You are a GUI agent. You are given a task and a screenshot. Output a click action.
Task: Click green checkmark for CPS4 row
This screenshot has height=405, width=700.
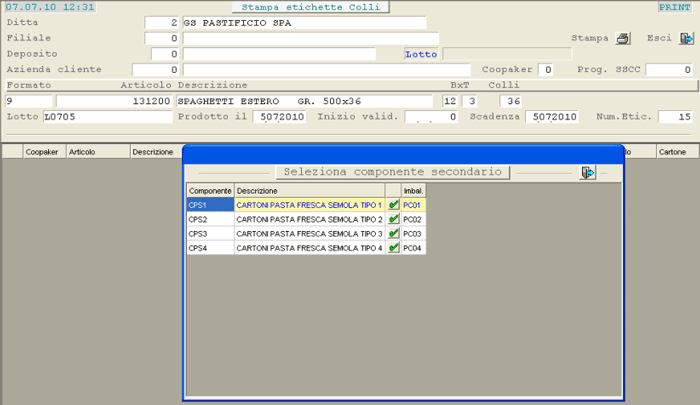[394, 247]
